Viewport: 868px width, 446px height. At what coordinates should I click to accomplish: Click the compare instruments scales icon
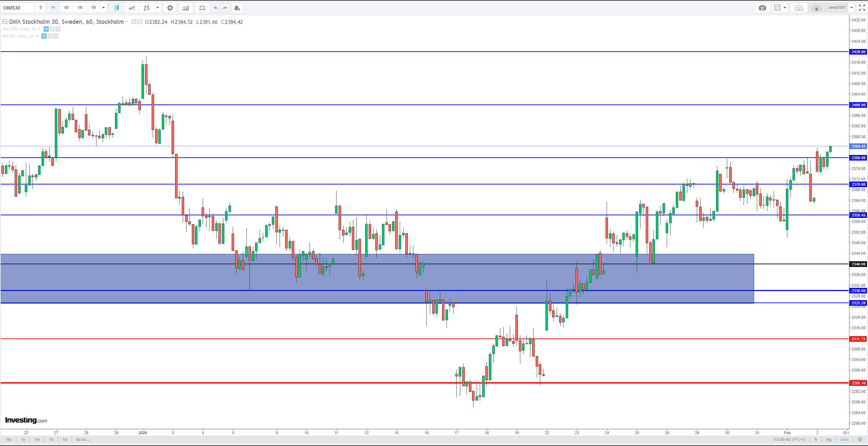202,7
